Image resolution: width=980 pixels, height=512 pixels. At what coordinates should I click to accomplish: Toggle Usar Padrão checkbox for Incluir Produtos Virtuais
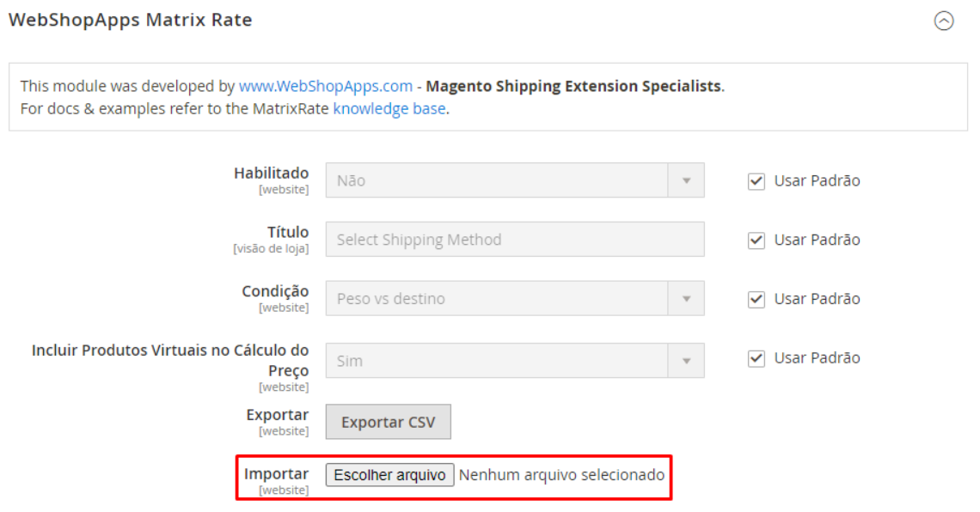pos(756,359)
